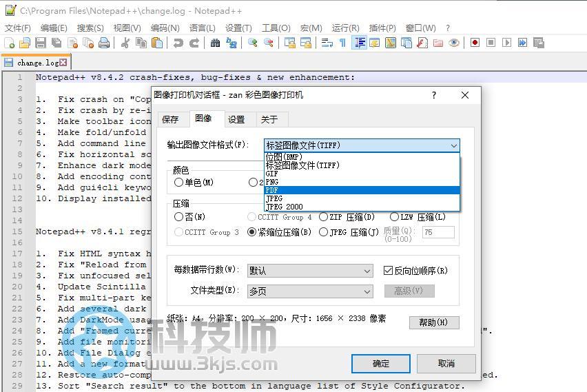Open the 文件类型(E) dropdown showing 多页

tap(310, 291)
